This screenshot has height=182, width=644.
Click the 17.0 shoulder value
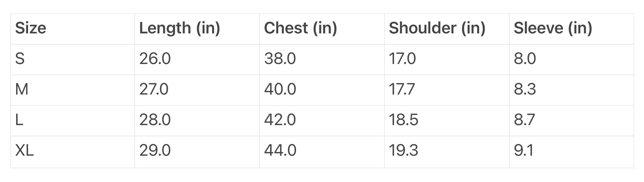coord(402,59)
